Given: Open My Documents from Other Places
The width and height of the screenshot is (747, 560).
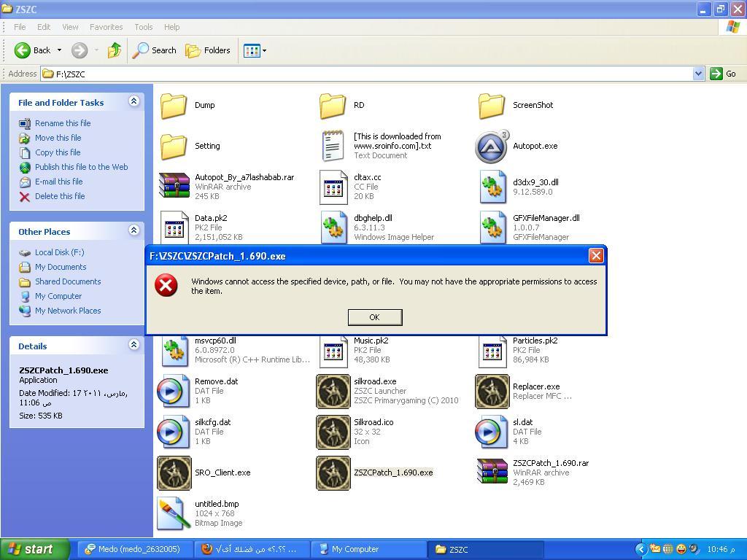Looking at the screenshot, I should click(61, 267).
